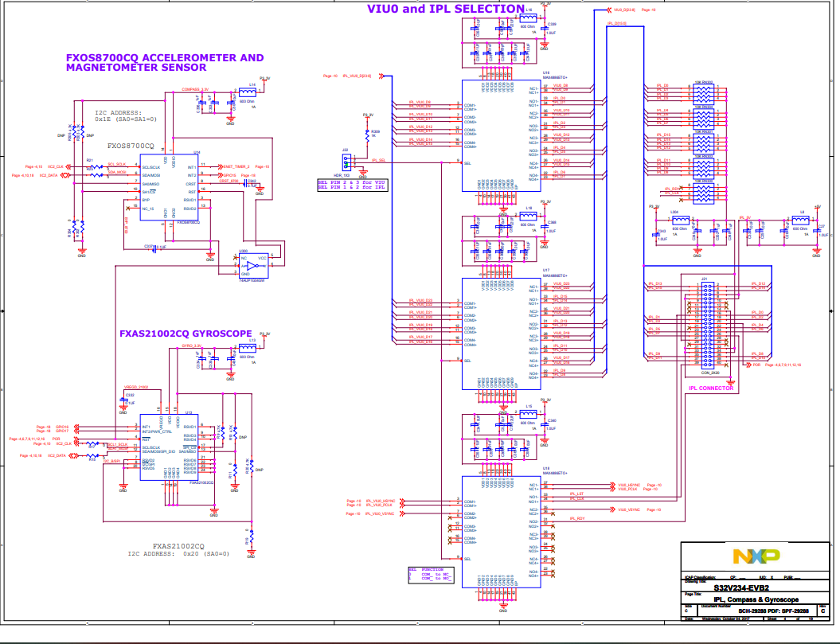Select the "GPIO17" signal label
Image resolution: width=840 pixels, height=644 pixels.
click(62, 431)
